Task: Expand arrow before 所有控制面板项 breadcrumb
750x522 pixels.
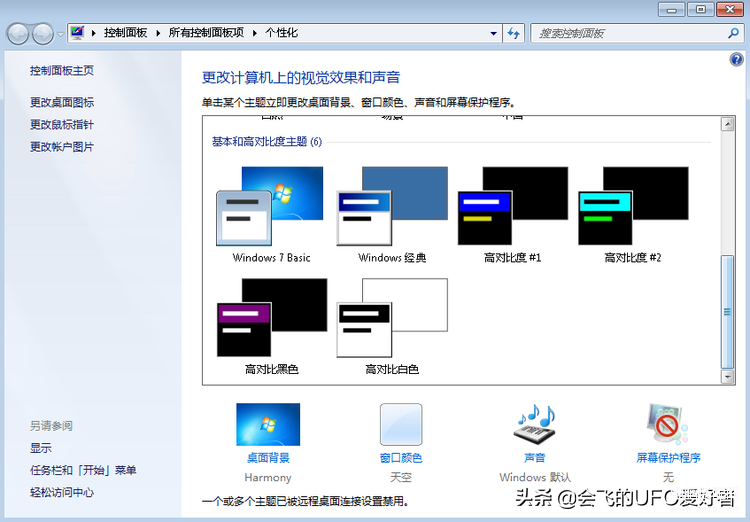Action: (158, 33)
